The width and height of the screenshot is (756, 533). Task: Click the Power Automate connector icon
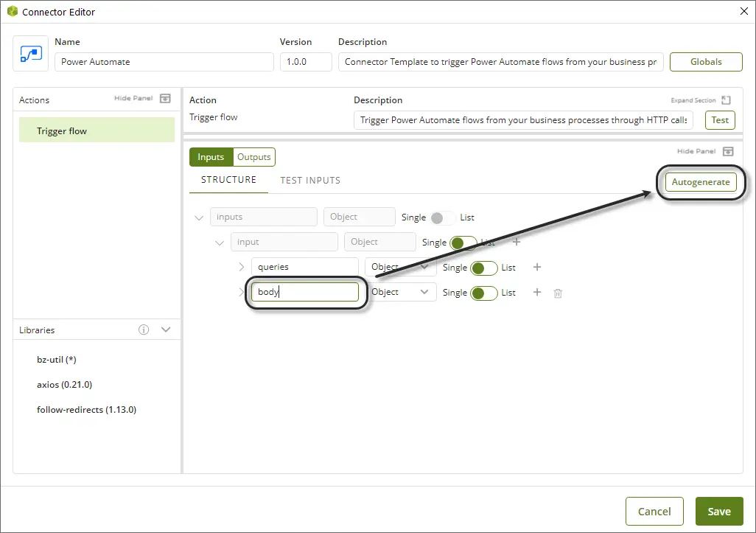(x=31, y=54)
